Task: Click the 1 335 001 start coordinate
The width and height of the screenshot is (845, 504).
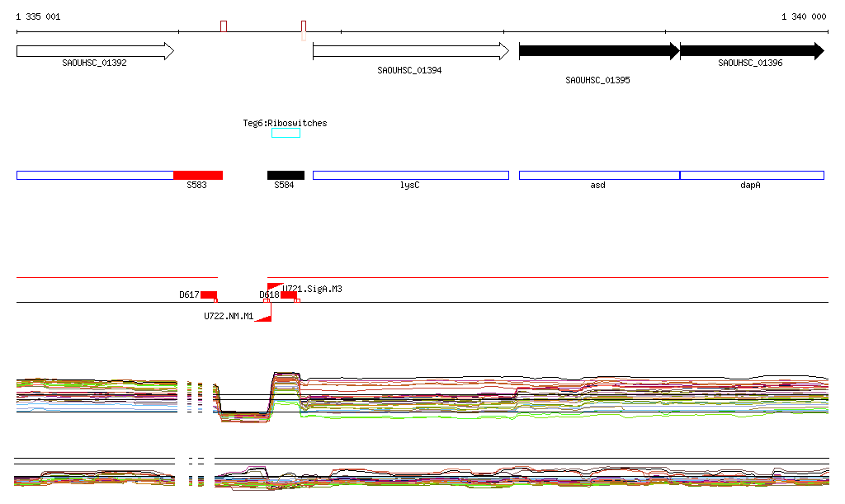Action: [38, 16]
